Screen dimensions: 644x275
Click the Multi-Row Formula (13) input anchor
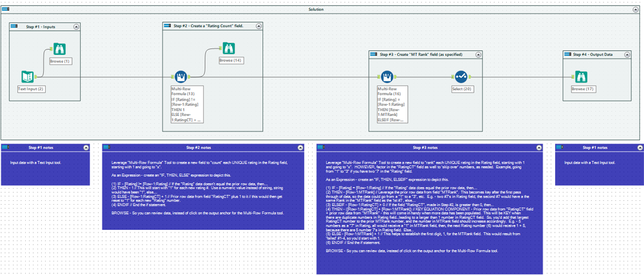tap(173, 77)
